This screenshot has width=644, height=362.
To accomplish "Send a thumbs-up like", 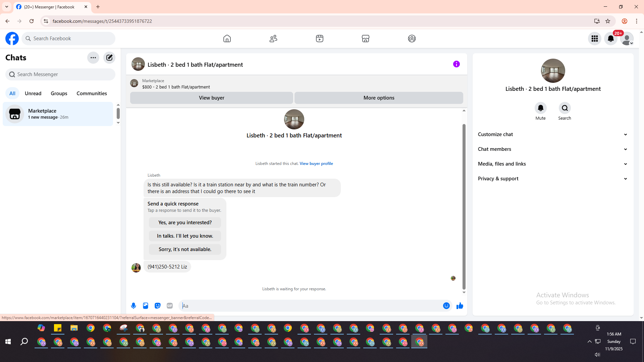I will pos(460,306).
